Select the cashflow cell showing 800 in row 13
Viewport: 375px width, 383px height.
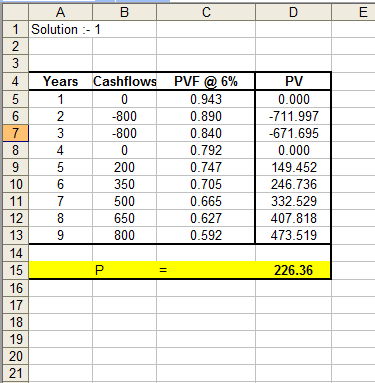click(124, 235)
